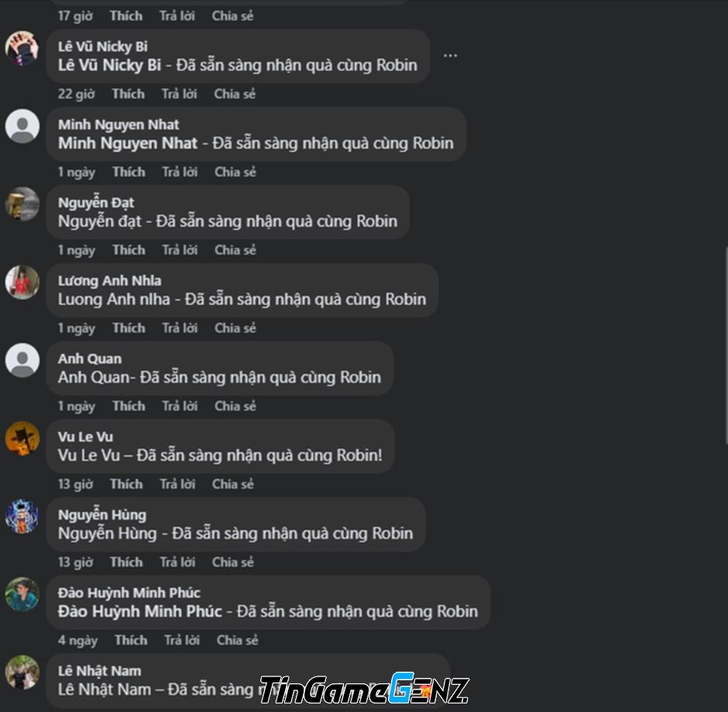728x712 pixels.
Task: Share Lương Anh Nhla's comment using Chia sẻ
Action: pyautogui.click(x=235, y=328)
